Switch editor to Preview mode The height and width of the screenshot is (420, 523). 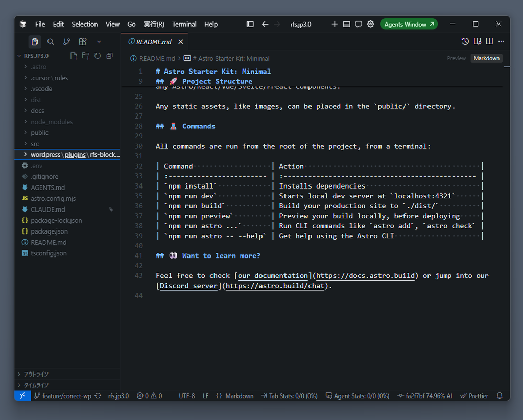pos(456,58)
